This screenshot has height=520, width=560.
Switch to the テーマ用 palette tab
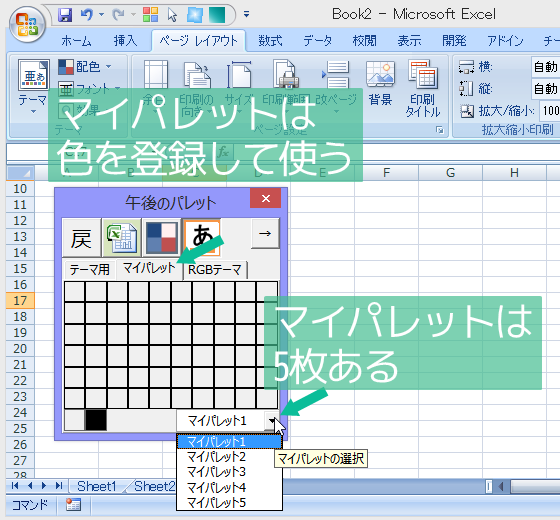(x=89, y=270)
